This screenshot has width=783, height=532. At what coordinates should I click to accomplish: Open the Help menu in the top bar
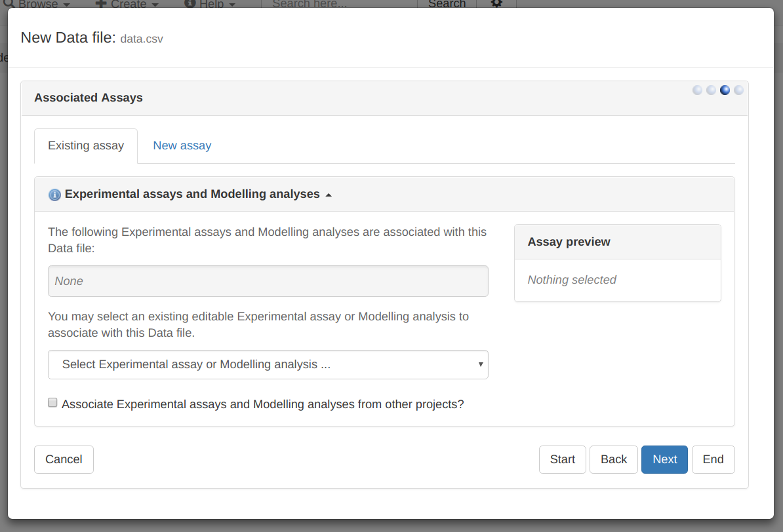tap(210, 4)
